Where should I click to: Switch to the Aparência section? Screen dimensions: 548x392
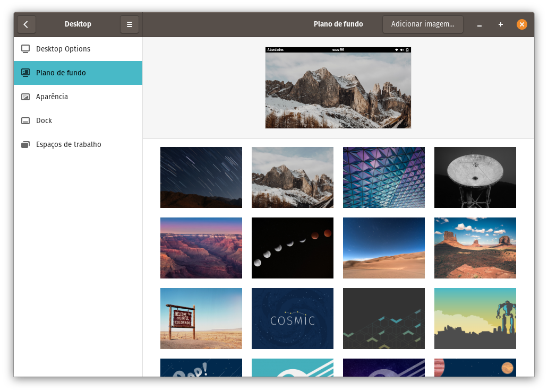pyautogui.click(x=52, y=97)
